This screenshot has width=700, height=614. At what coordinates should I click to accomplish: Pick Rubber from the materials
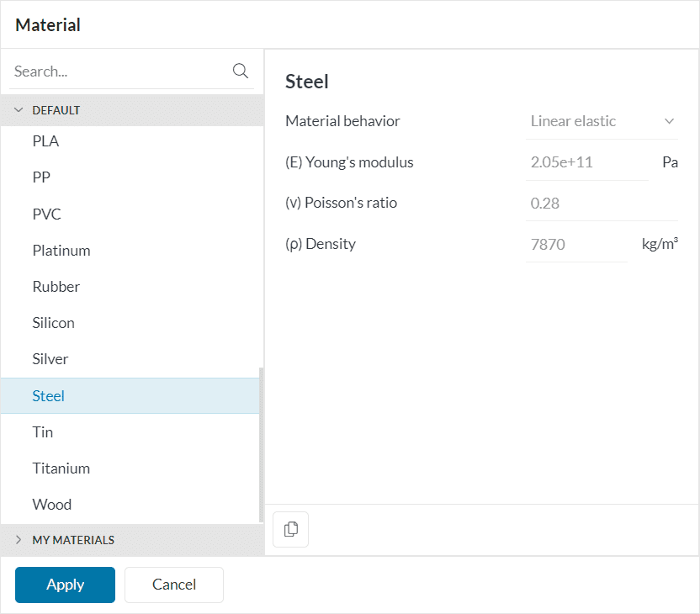click(56, 287)
